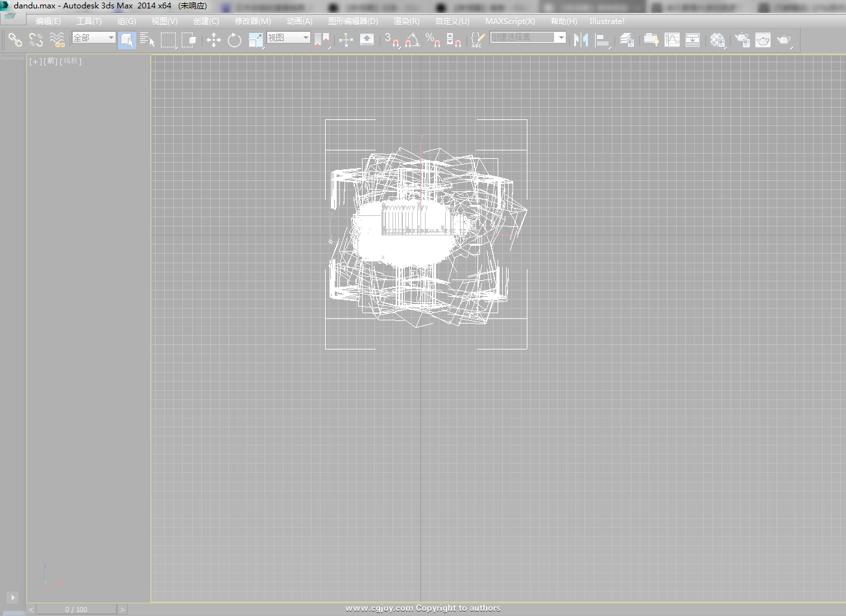Screen dimensions: 846x616
Task: Click Select and Manipulate icon
Action: (346, 40)
